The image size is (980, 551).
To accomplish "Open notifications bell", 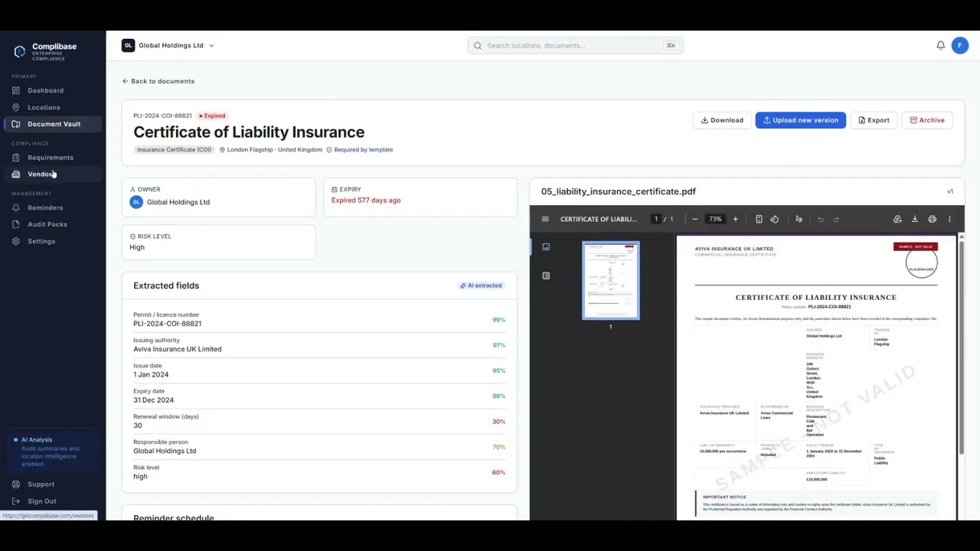I will click(940, 46).
